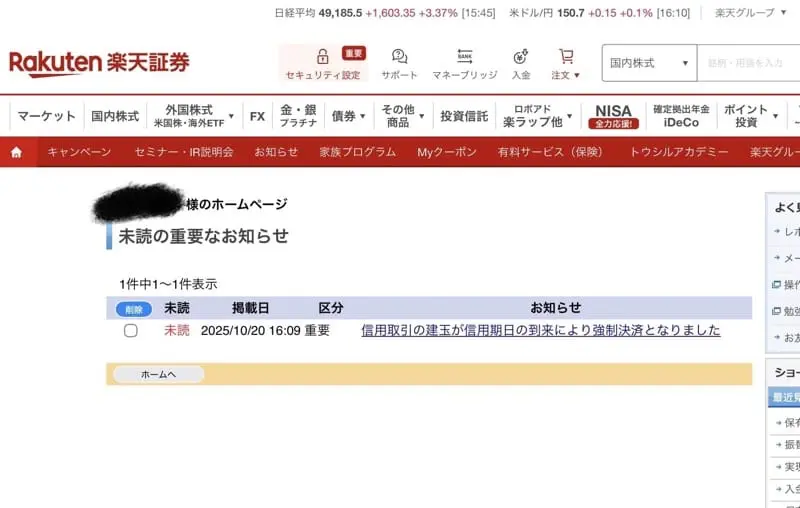Go to home via house icon
800x508 pixels.
click(16, 152)
